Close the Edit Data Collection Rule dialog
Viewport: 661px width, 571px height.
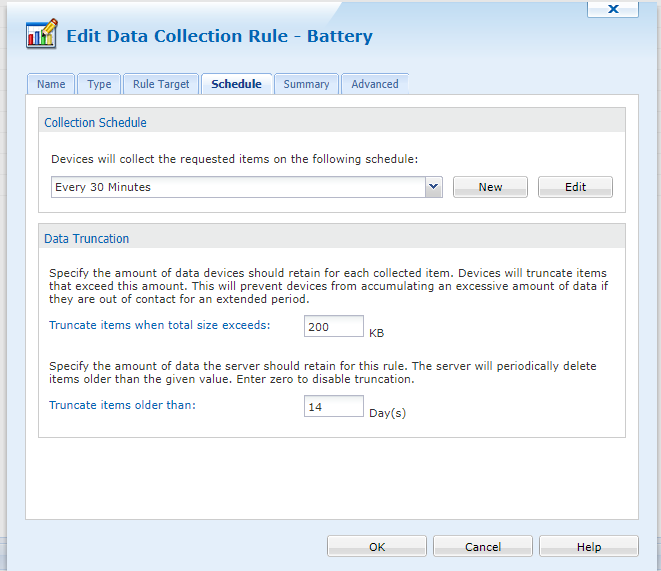613,9
